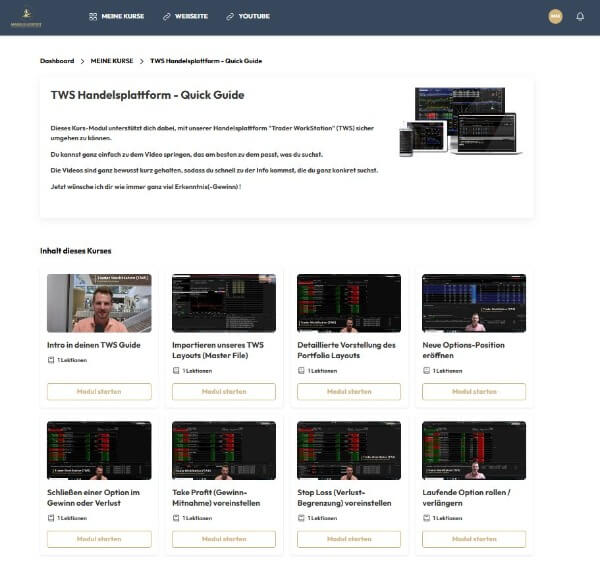Click the Webseite link icon

167,17
